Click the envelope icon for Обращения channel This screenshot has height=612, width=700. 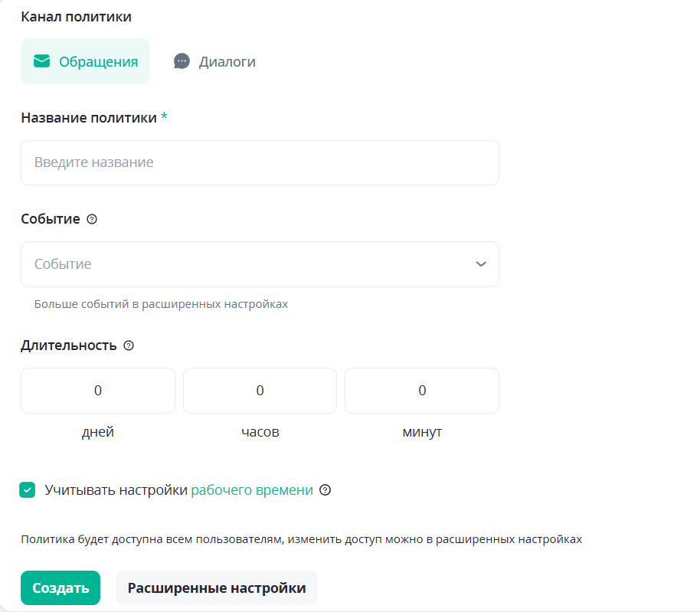pyautogui.click(x=41, y=61)
